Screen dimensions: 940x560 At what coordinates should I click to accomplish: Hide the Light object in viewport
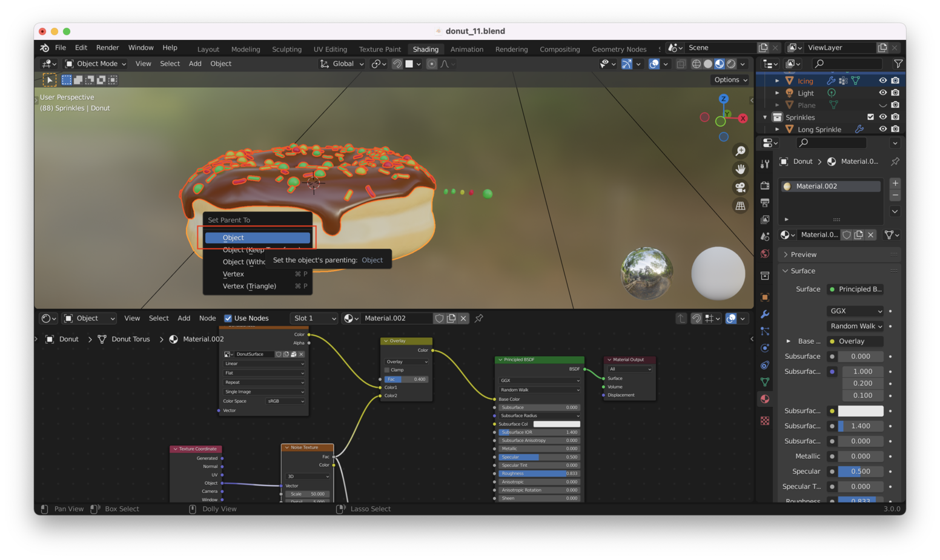tap(882, 93)
